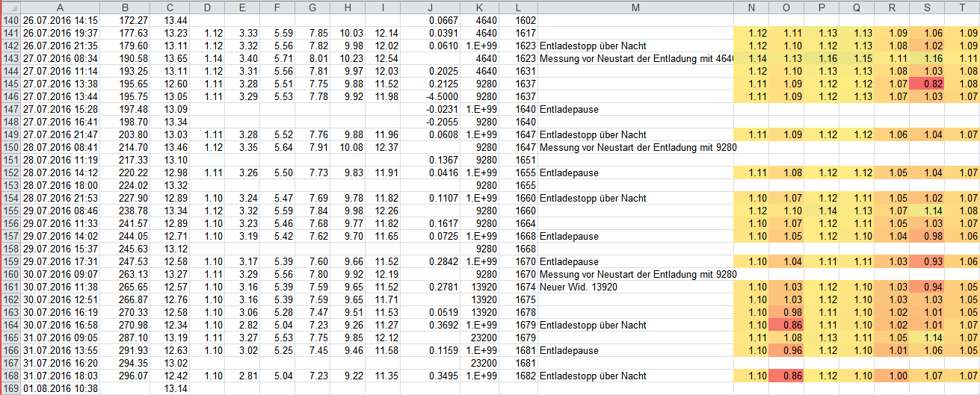Select column A header
The image size is (980, 395).
(58, 7)
